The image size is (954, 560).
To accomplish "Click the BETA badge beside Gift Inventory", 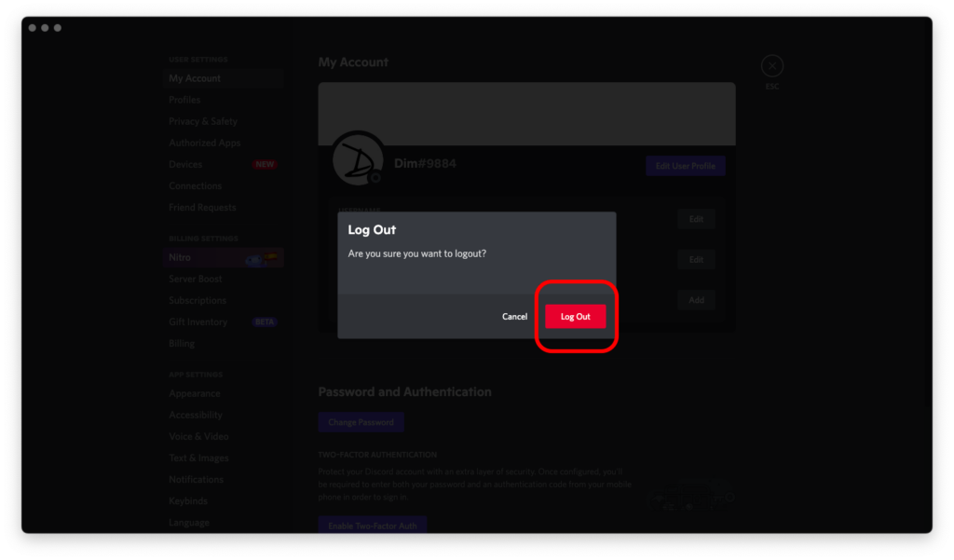I will (265, 322).
